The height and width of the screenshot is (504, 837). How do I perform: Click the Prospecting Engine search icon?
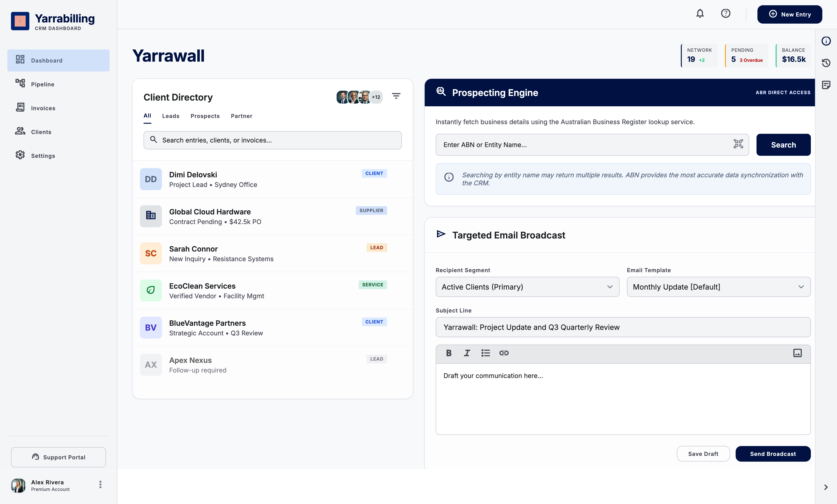pos(441,92)
